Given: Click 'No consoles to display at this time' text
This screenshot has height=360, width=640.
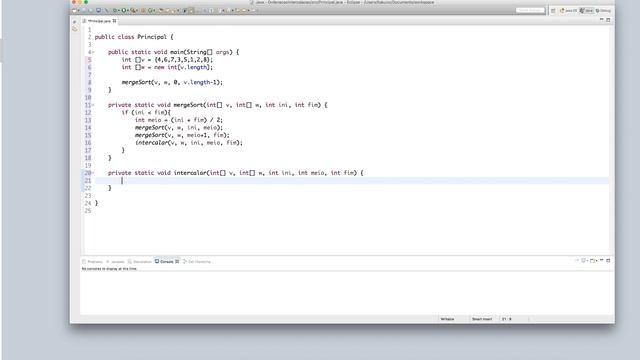Looking at the screenshot, I should point(109,269).
